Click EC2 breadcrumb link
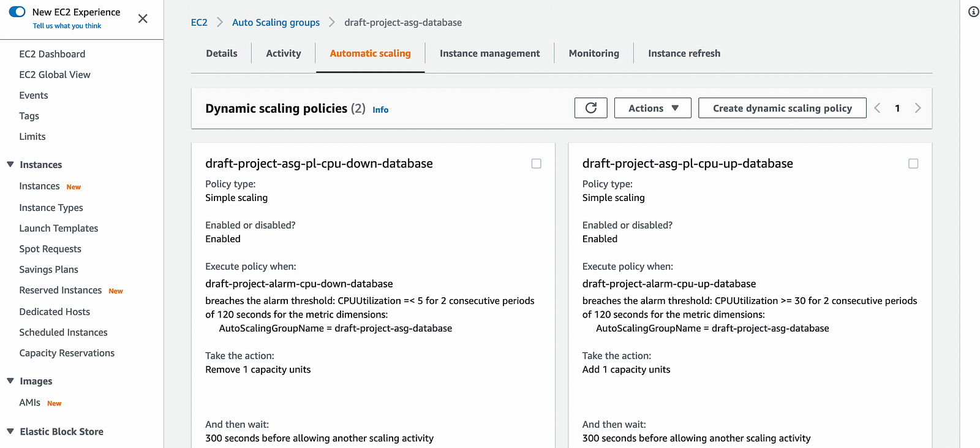Image resolution: width=980 pixels, height=448 pixels. tap(199, 22)
